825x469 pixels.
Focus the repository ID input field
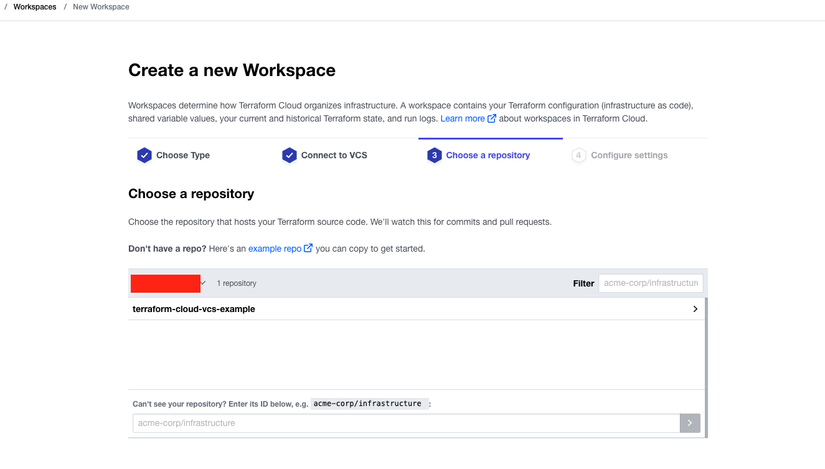[406, 423]
